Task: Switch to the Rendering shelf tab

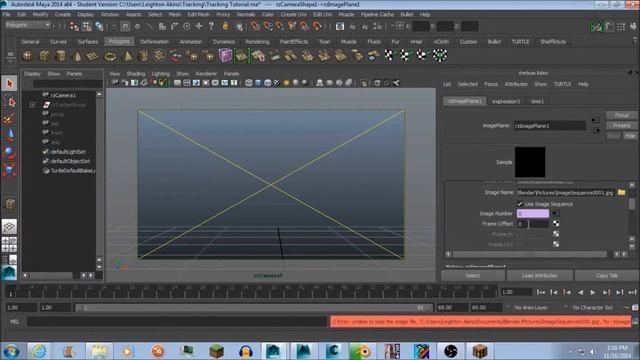Action: point(257,42)
